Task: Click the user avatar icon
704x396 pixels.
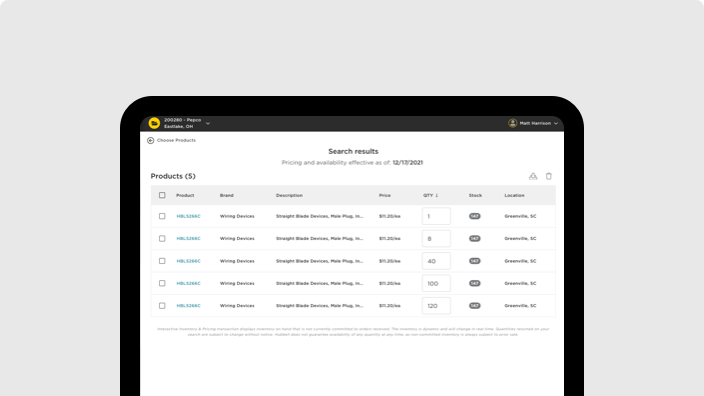Action: tap(512, 123)
